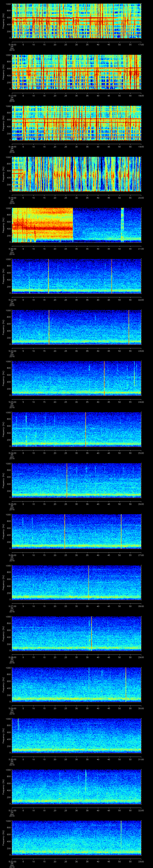Click the red spike near 34 seconds in the 5:24:00 panel
The image size is (153, 868).
pos(85,429)
